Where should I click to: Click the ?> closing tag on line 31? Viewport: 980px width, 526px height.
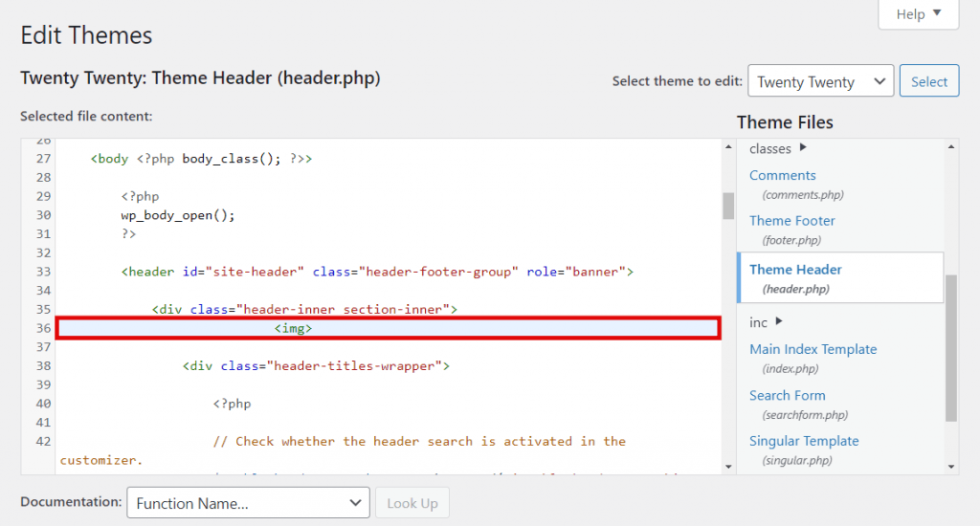128,234
